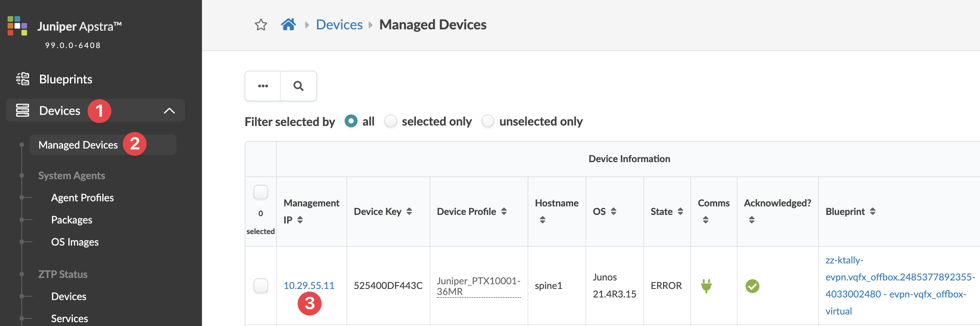Open management IP 10.29.55.11 link

(x=309, y=286)
